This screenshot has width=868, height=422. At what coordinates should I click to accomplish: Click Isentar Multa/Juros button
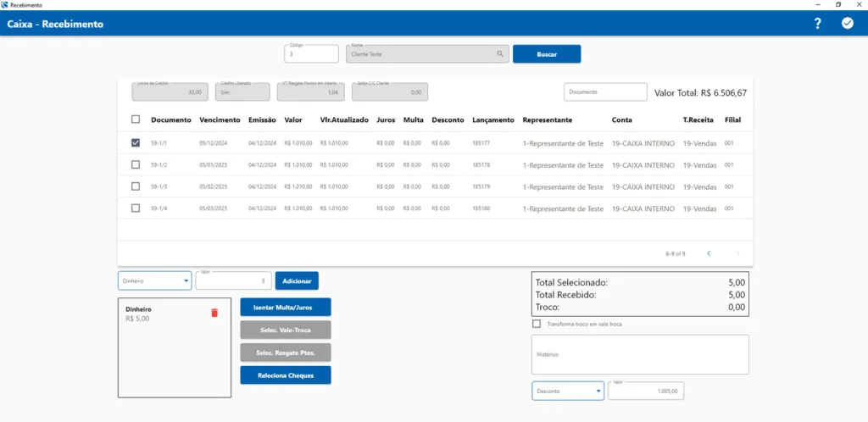click(286, 307)
